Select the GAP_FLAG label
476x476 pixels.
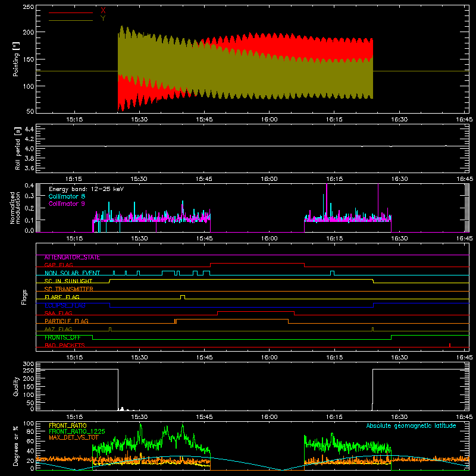coord(59,265)
